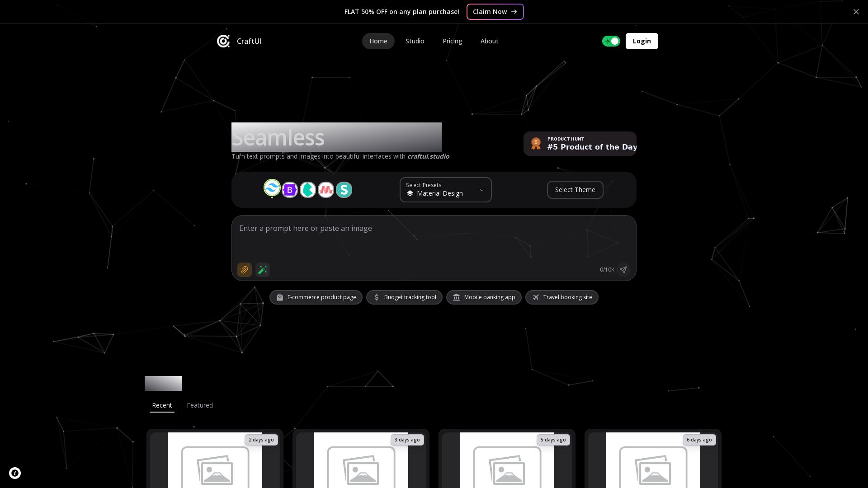Click the paperclip attach image icon

pyautogui.click(x=245, y=270)
